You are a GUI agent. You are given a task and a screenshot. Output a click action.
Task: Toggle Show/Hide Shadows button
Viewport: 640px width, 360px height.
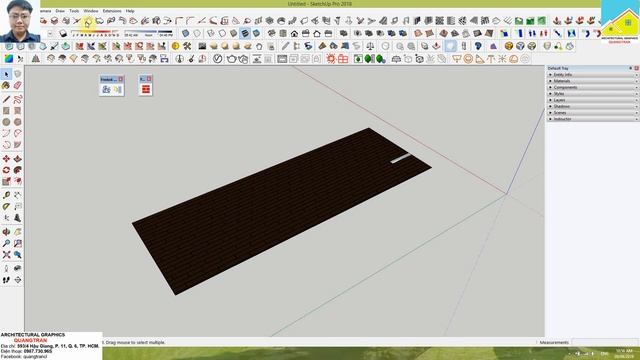pos(63,33)
